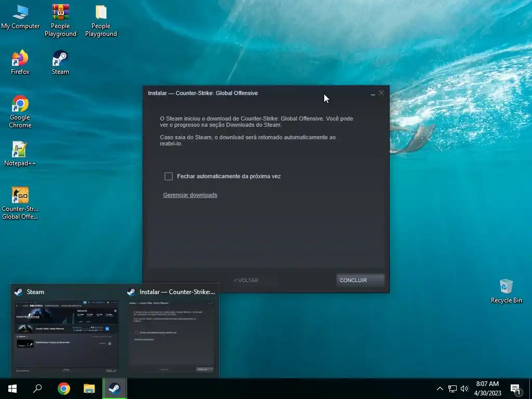Select the Steam window preview thumbnail
The image size is (532, 399).
66,336
